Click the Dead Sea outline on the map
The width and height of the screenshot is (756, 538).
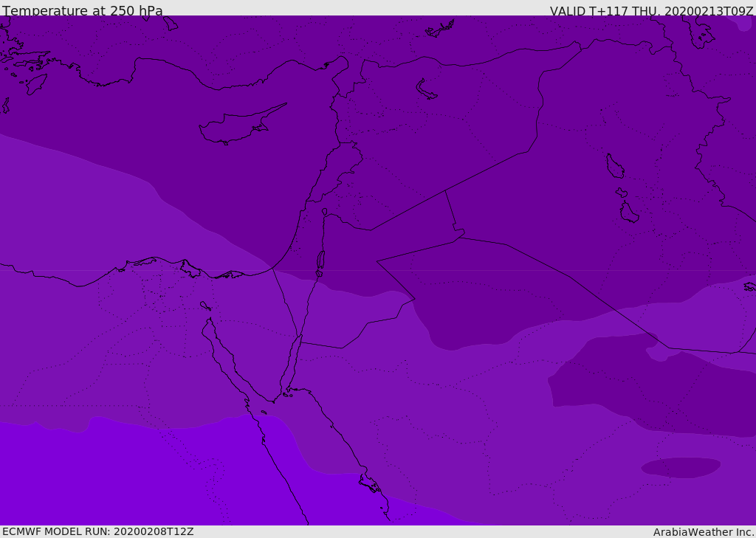[x=320, y=261]
